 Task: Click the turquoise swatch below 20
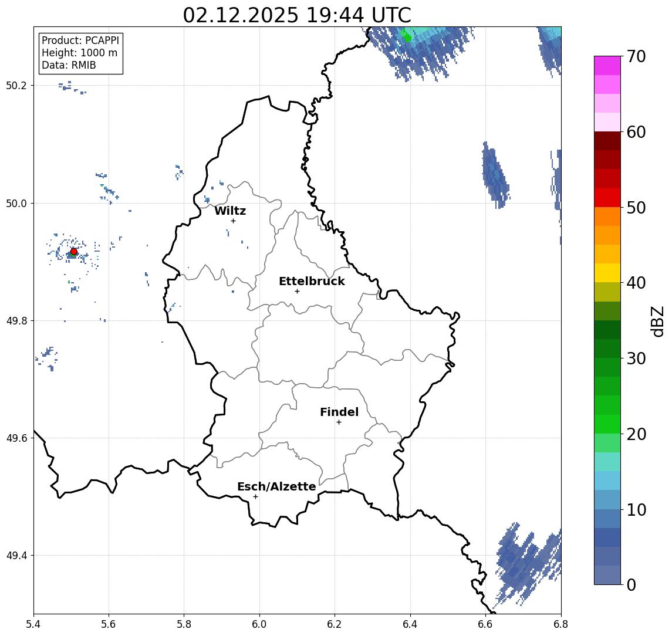point(607,462)
